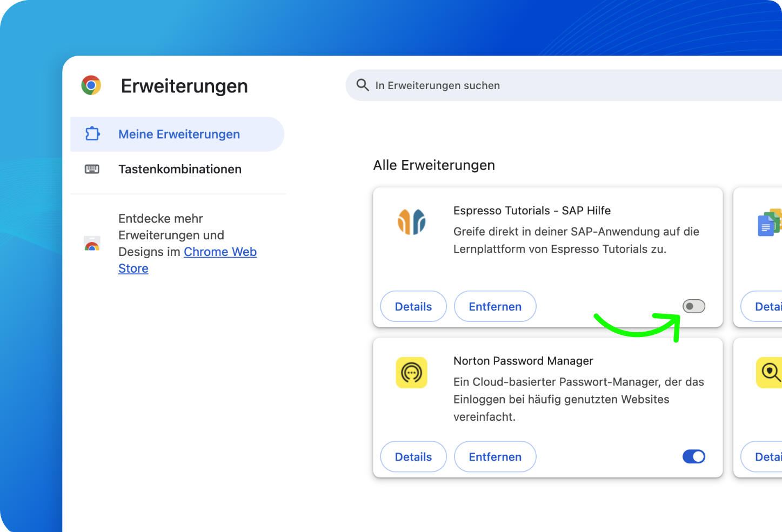Click the Chrome logo icon

[91, 85]
